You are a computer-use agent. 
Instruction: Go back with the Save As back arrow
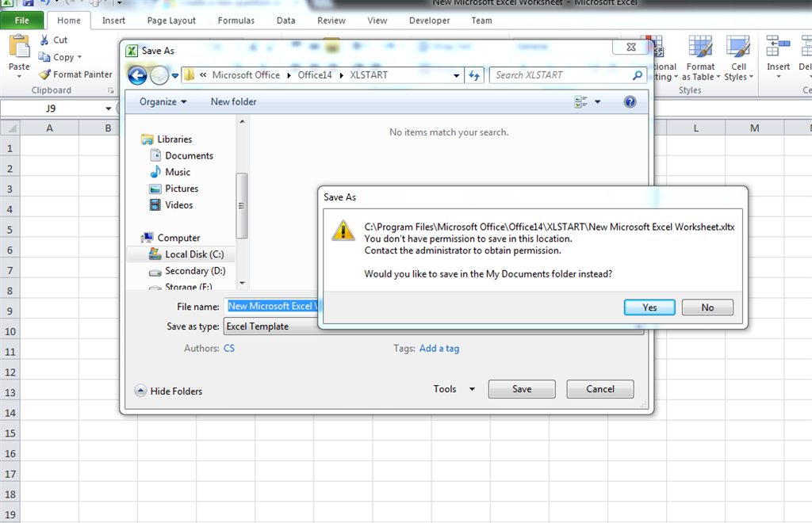[x=137, y=75]
